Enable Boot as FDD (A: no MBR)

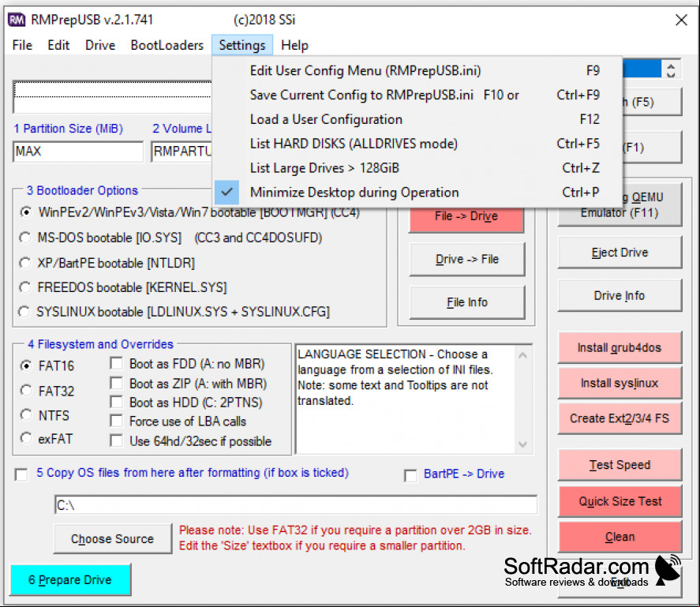click(x=117, y=364)
